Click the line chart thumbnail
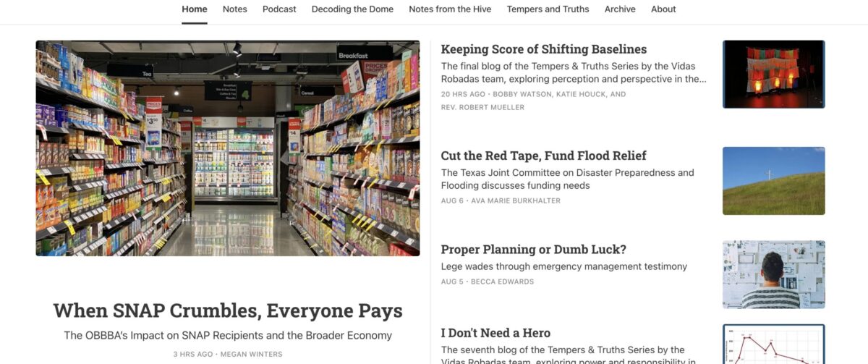868x364 pixels. pos(774,344)
